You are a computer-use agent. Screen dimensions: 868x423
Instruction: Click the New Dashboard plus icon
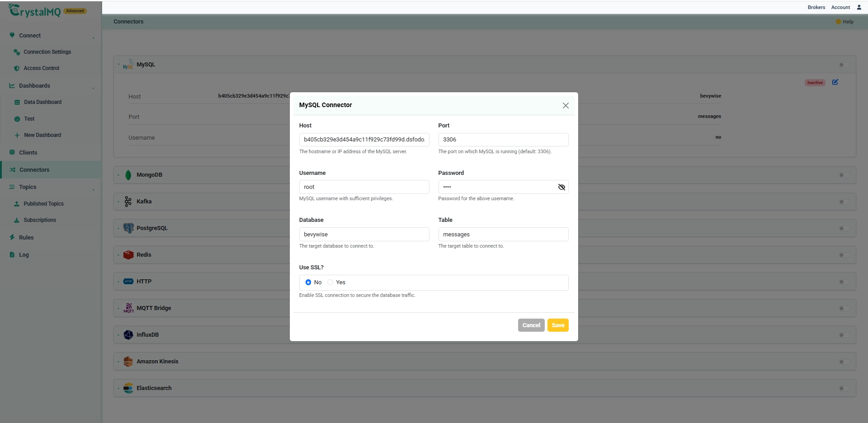point(17,135)
